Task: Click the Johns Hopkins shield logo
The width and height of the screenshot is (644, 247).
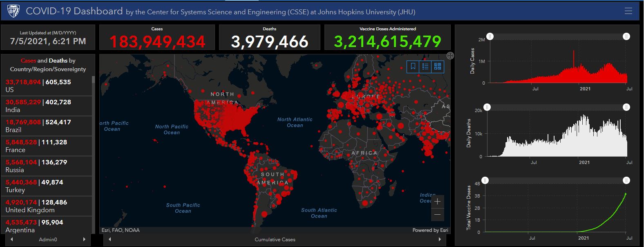Action: [13, 11]
